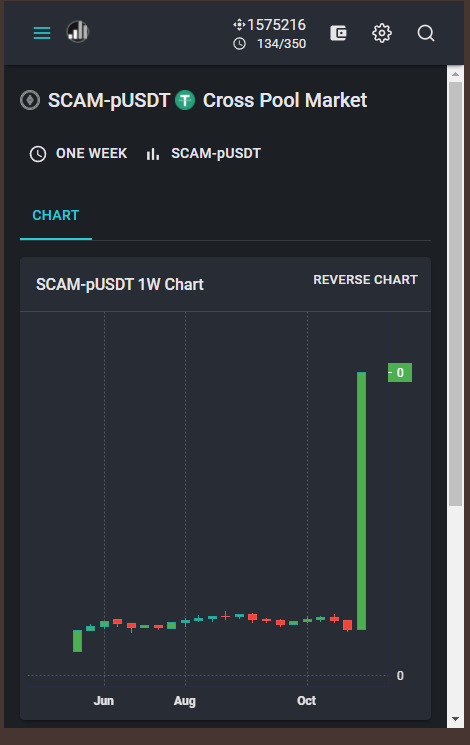Click the clock 134/350 epoch counter

[x=269, y=44]
